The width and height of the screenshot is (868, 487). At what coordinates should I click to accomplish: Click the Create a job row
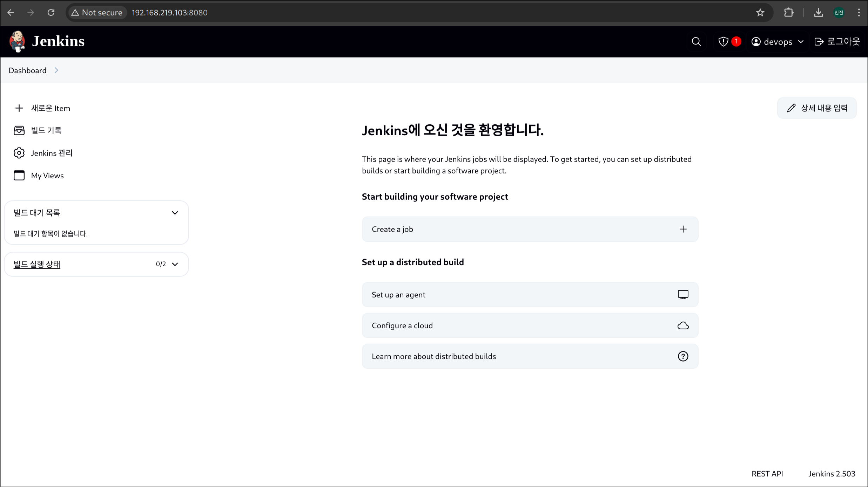(x=530, y=229)
